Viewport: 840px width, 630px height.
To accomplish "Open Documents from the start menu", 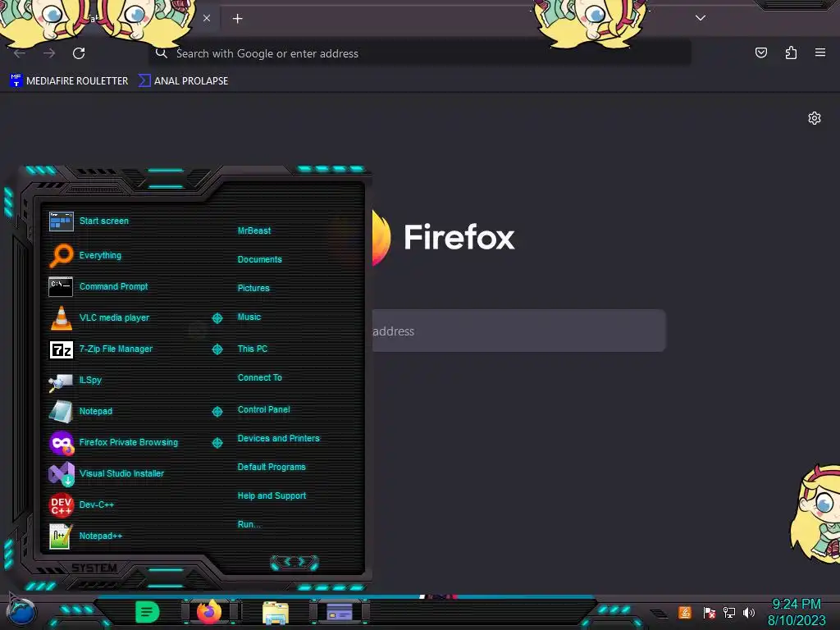I will pyautogui.click(x=260, y=259).
